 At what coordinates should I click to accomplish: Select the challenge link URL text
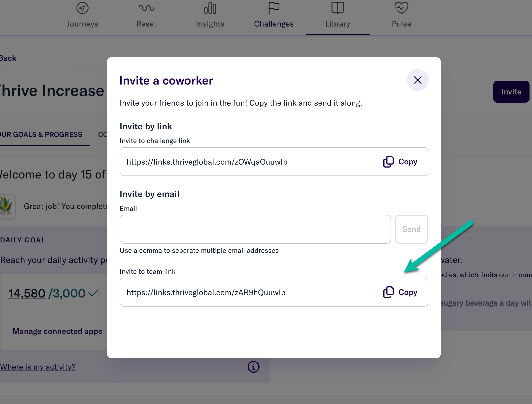207,162
